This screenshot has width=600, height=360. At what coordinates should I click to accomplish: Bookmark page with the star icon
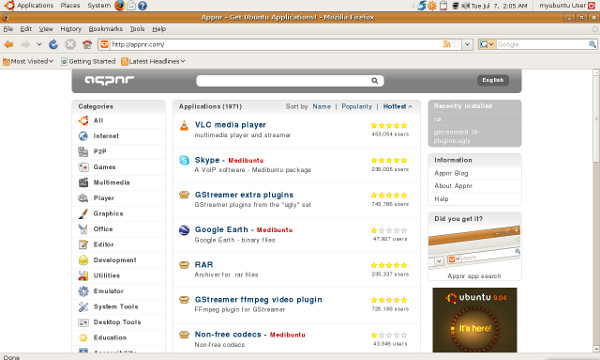pyautogui.click(x=456, y=44)
